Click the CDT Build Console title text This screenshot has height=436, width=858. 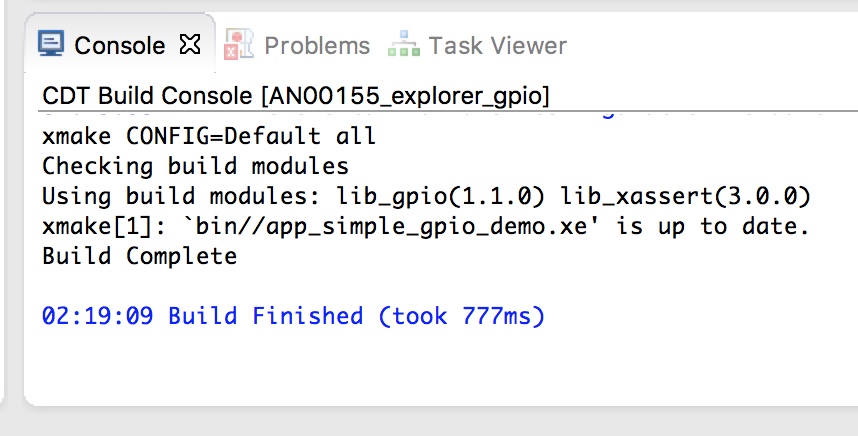[x=147, y=96]
